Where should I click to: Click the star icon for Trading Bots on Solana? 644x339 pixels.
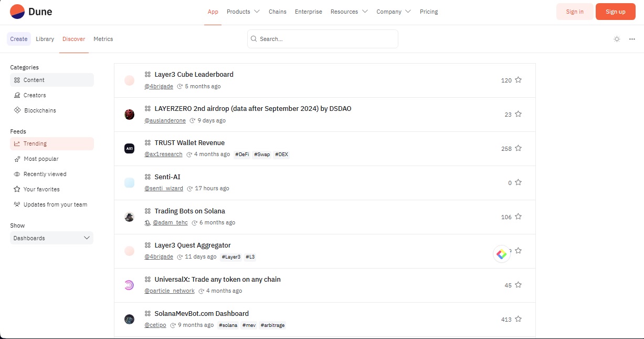(518, 217)
